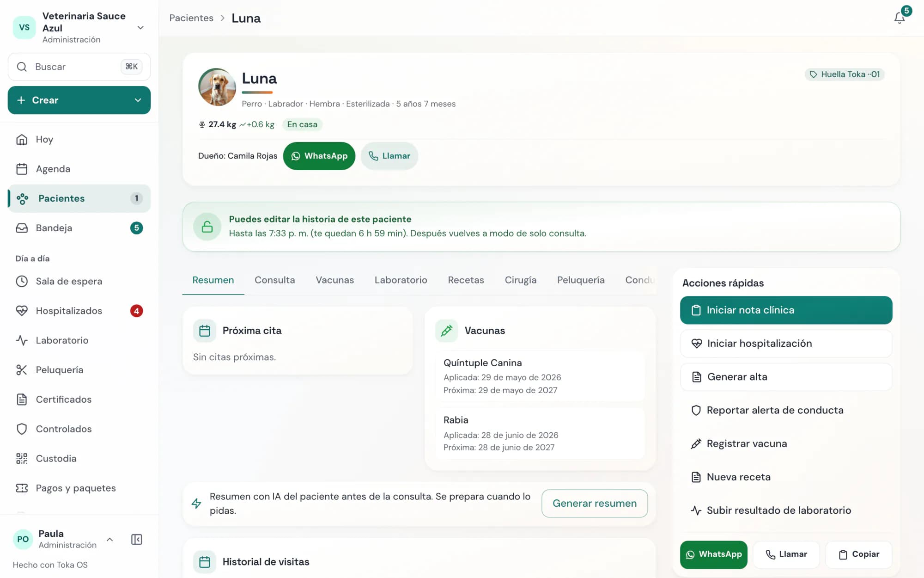Click Luna's profile photo
This screenshot has width=924, height=578.
click(217, 87)
